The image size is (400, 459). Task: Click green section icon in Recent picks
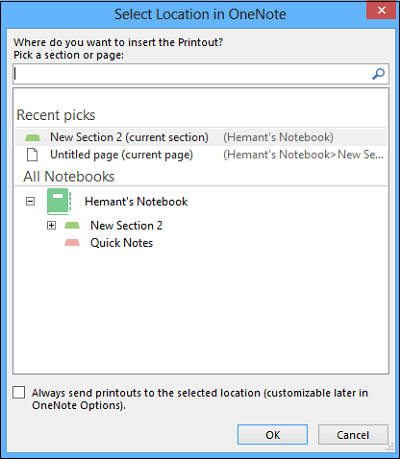pyautogui.click(x=33, y=137)
